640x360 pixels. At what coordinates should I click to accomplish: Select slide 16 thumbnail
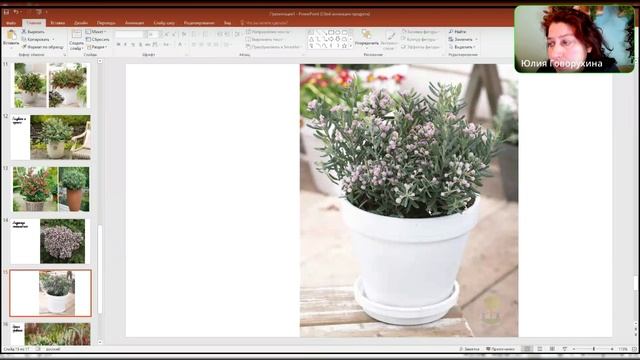point(51,334)
